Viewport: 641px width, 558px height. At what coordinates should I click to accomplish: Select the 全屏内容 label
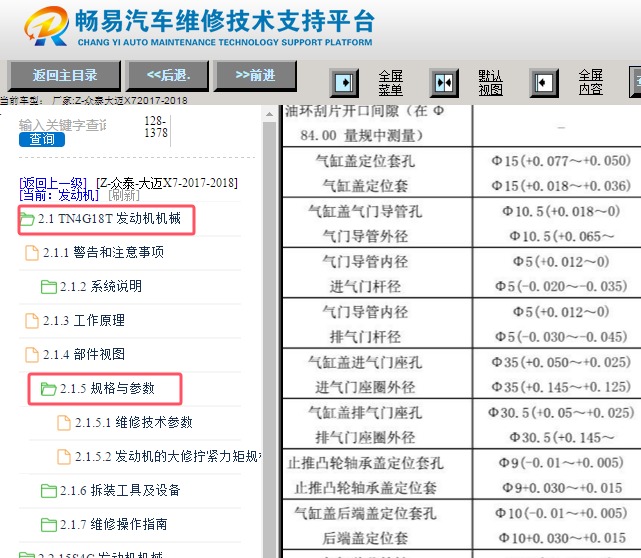click(590, 83)
